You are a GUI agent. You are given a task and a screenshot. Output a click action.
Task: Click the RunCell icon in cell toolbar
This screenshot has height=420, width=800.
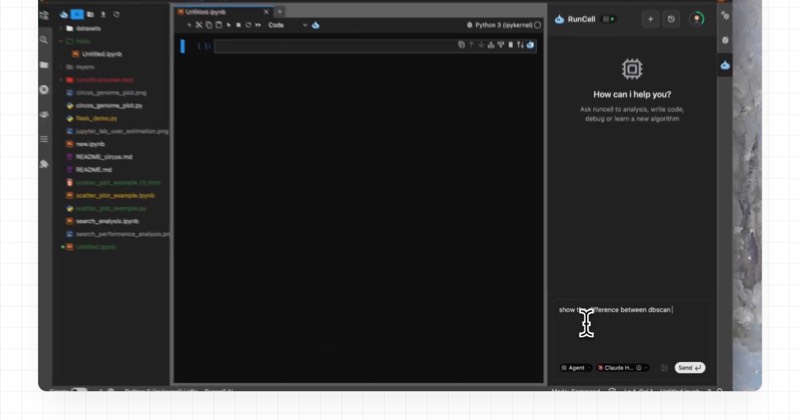point(531,45)
